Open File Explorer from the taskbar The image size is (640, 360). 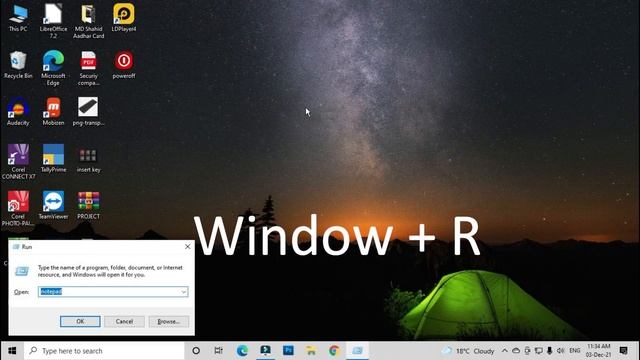pos(311,351)
